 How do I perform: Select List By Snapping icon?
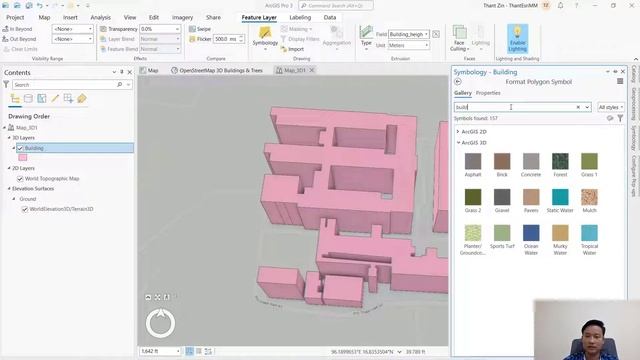click(68, 98)
